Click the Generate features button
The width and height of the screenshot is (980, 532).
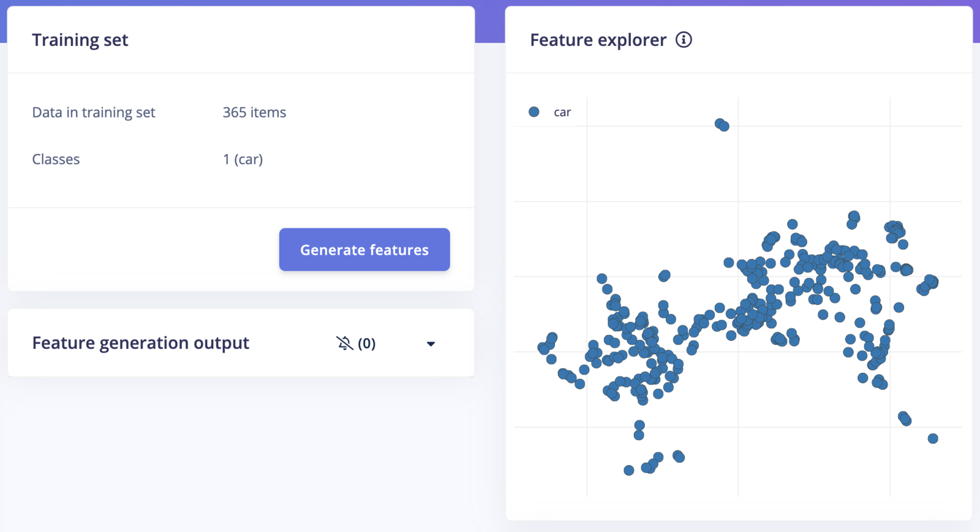tap(364, 250)
